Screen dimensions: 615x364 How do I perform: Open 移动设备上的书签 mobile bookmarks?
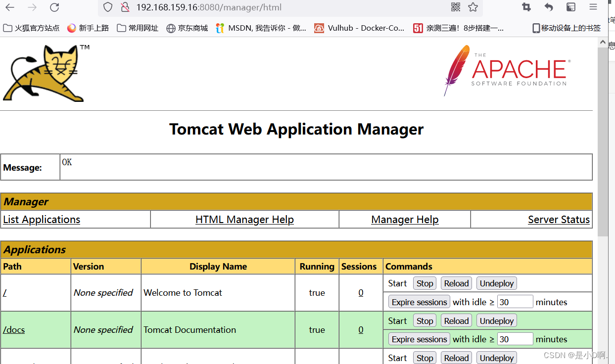567,28
